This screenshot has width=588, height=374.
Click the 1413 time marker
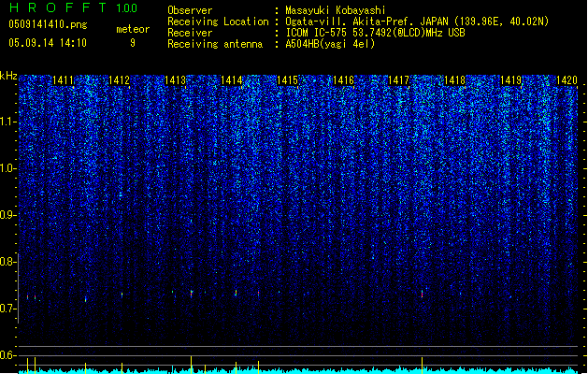(175, 80)
